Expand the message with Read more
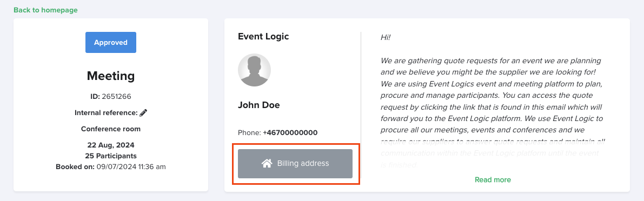This screenshot has height=201, width=644. pyautogui.click(x=493, y=180)
